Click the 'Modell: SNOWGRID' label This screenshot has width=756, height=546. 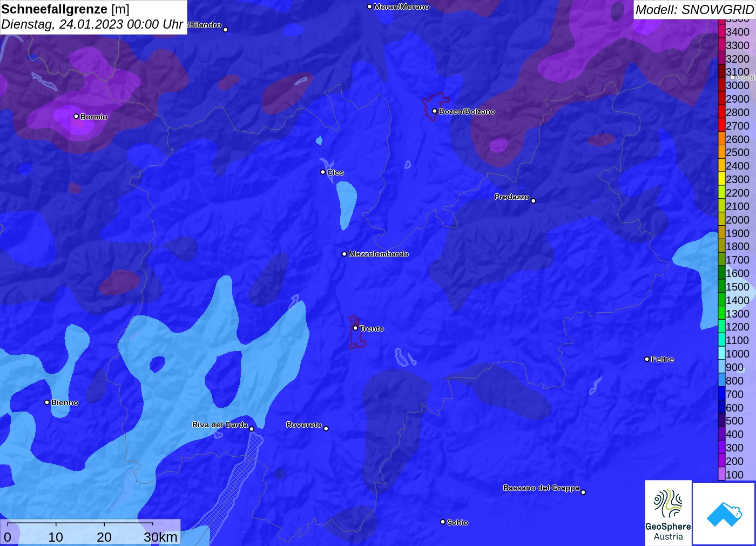[x=694, y=10]
